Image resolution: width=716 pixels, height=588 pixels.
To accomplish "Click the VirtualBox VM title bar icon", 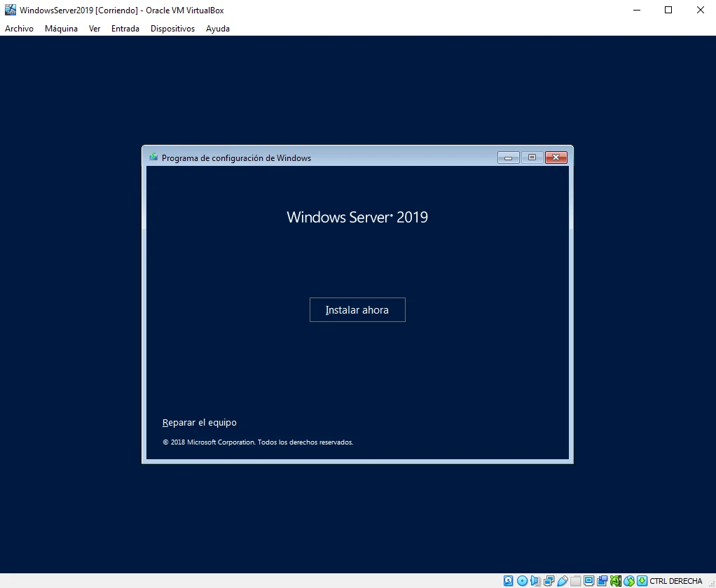I will [10, 10].
